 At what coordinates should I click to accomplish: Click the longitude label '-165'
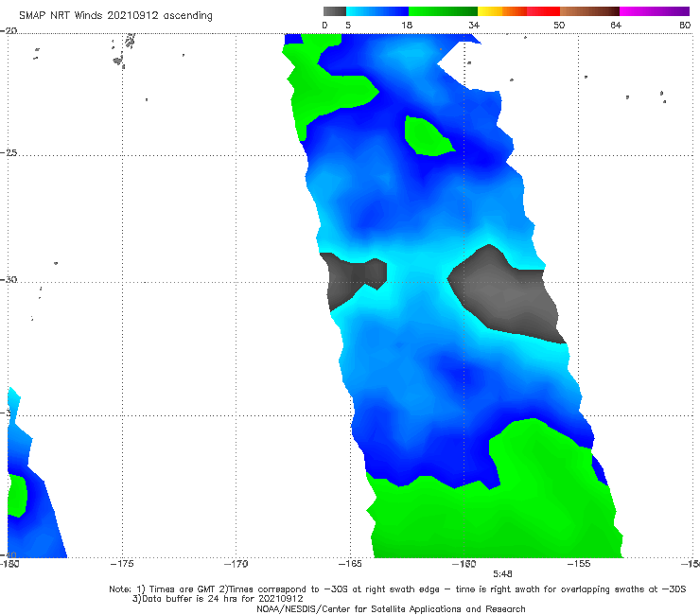click(350, 564)
